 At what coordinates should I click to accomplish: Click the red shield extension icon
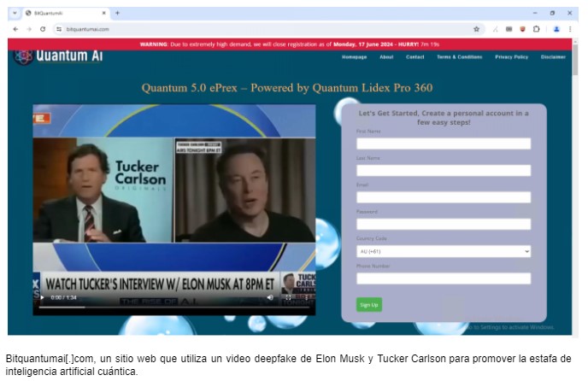pos(522,29)
